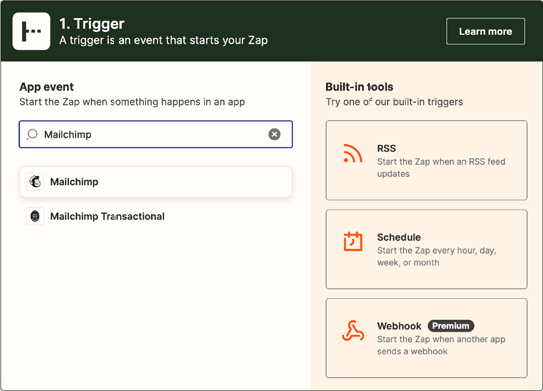The height and width of the screenshot is (391, 543).
Task: Click the orange Webhook icon
Action: pyautogui.click(x=353, y=331)
